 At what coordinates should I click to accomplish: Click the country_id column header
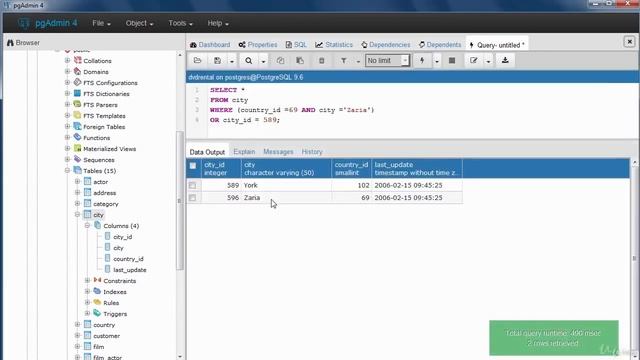(351, 169)
